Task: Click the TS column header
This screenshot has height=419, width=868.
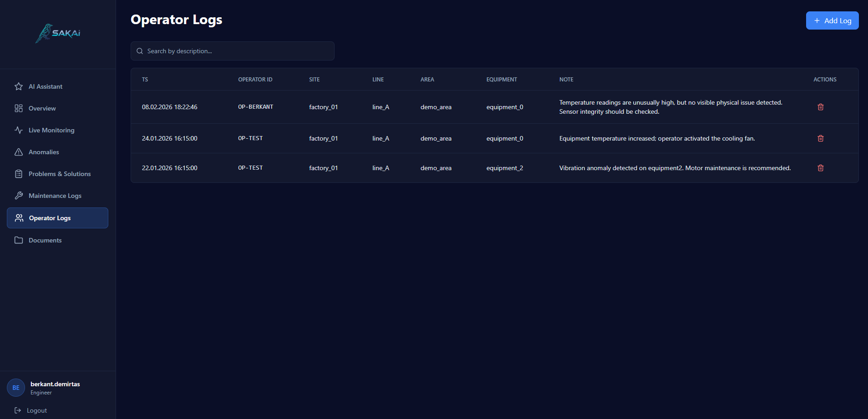Action: [x=145, y=80]
